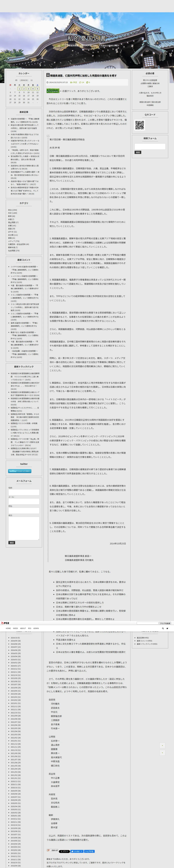174x868 pixels.
Task: Focus the メール field in mail form
Action: pyautogui.click(x=24, y=501)
